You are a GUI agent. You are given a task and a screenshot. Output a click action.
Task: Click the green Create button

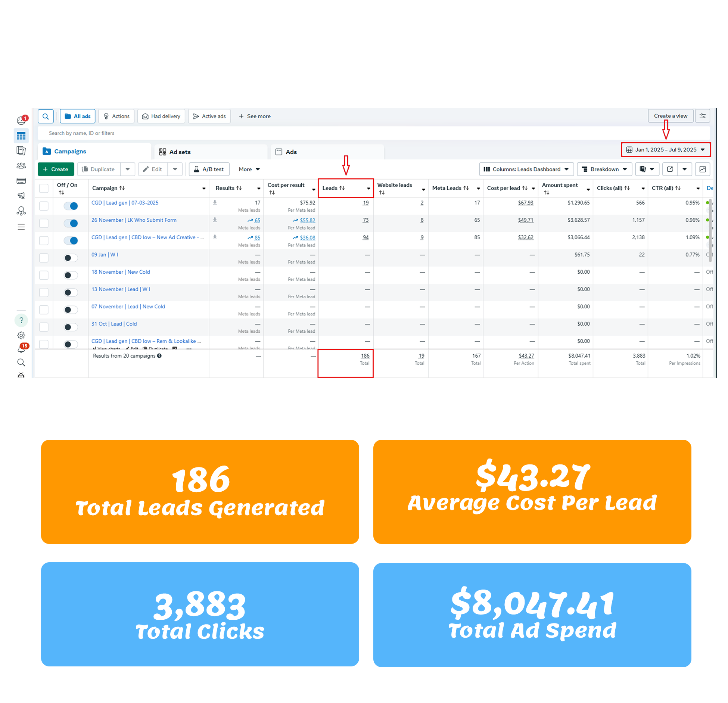(56, 169)
